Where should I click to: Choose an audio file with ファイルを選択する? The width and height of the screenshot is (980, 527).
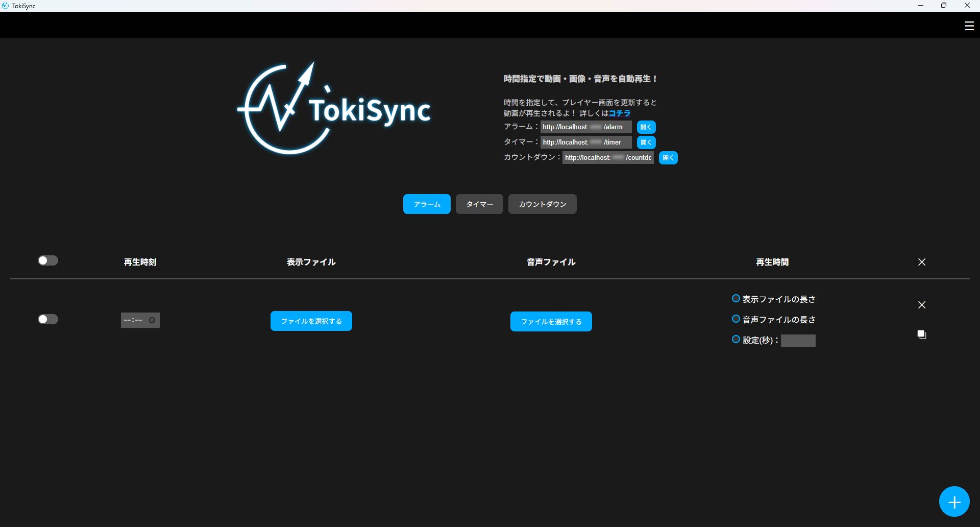pyautogui.click(x=551, y=322)
